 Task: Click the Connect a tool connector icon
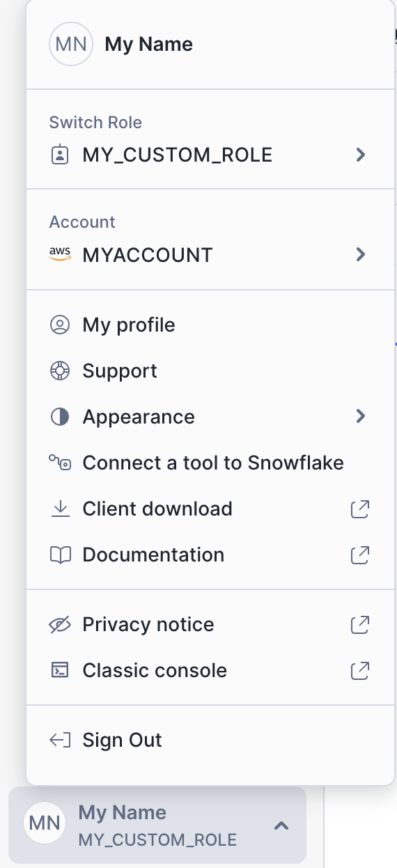pyautogui.click(x=61, y=463)
